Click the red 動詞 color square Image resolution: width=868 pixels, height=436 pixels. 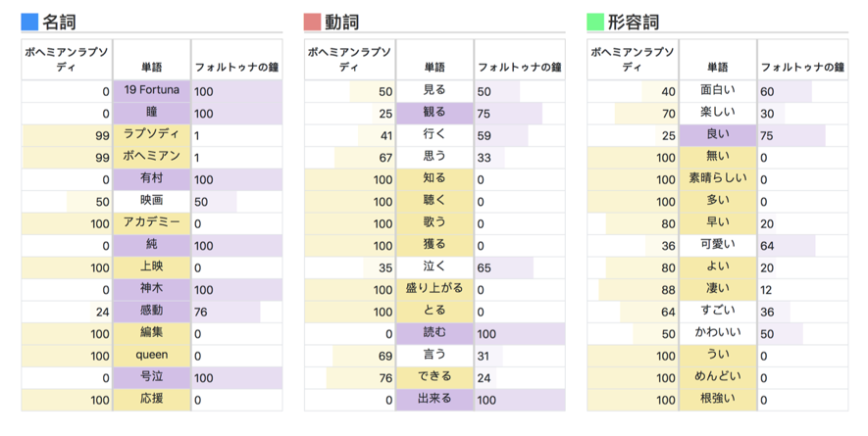(x=312, y=22)
